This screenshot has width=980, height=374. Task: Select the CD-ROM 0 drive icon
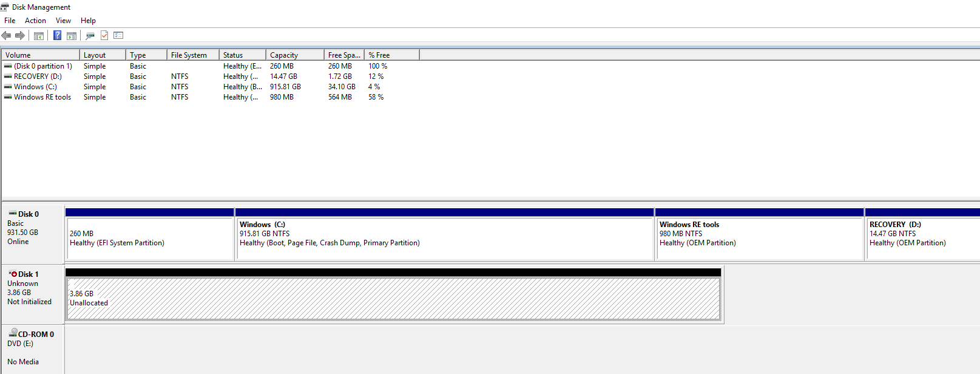click(x=13, y=333)
